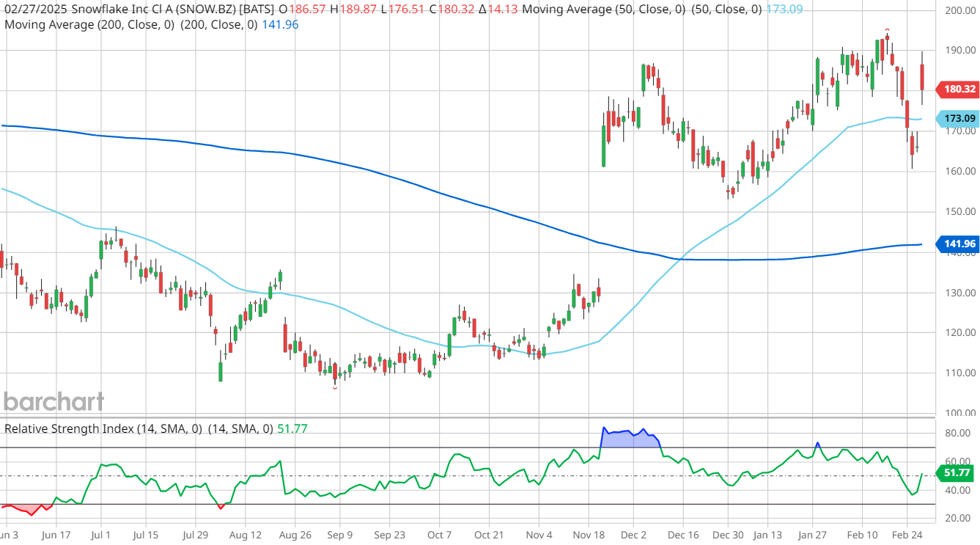Click the "200.00" price axis label

(960, 11)
